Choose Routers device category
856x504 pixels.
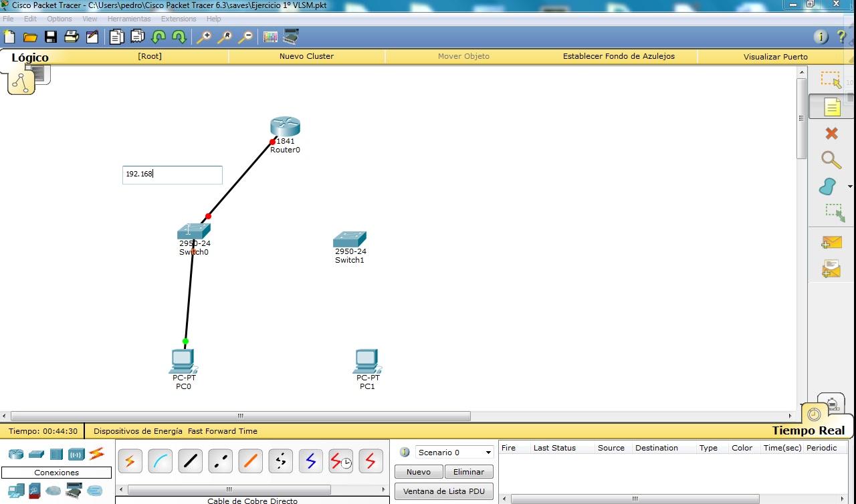[x=15, y=455]
